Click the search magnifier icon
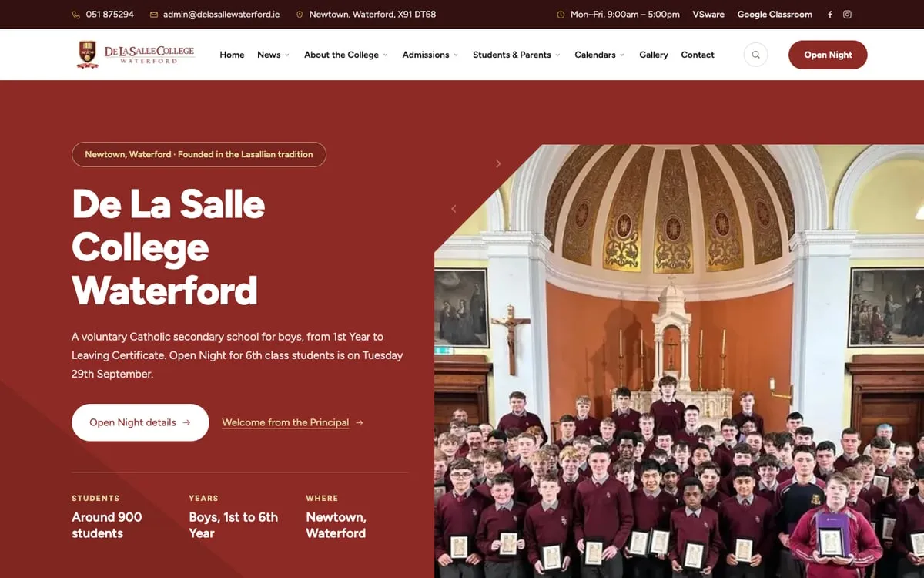 [755, 55]
